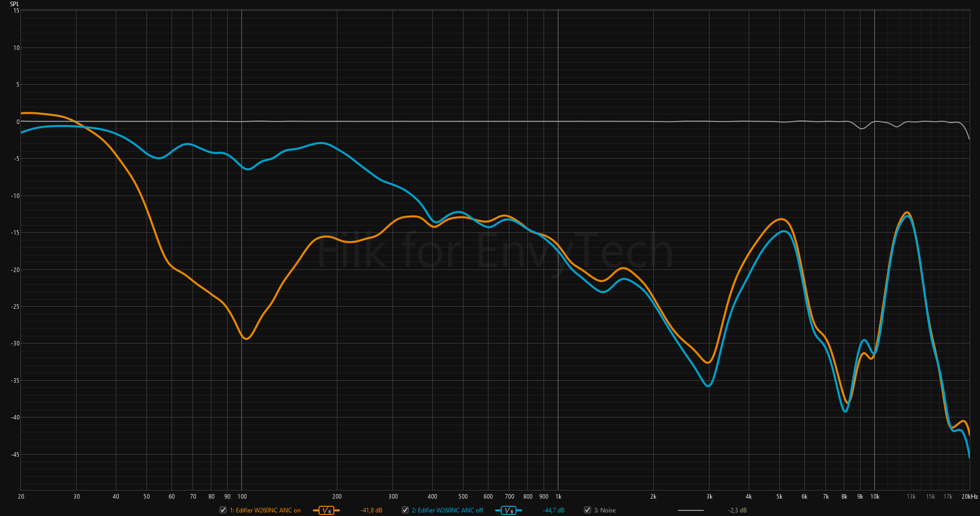Screen dimensions: 980x516
Task: Click the 10k frequency axis label
Action: 875,497
